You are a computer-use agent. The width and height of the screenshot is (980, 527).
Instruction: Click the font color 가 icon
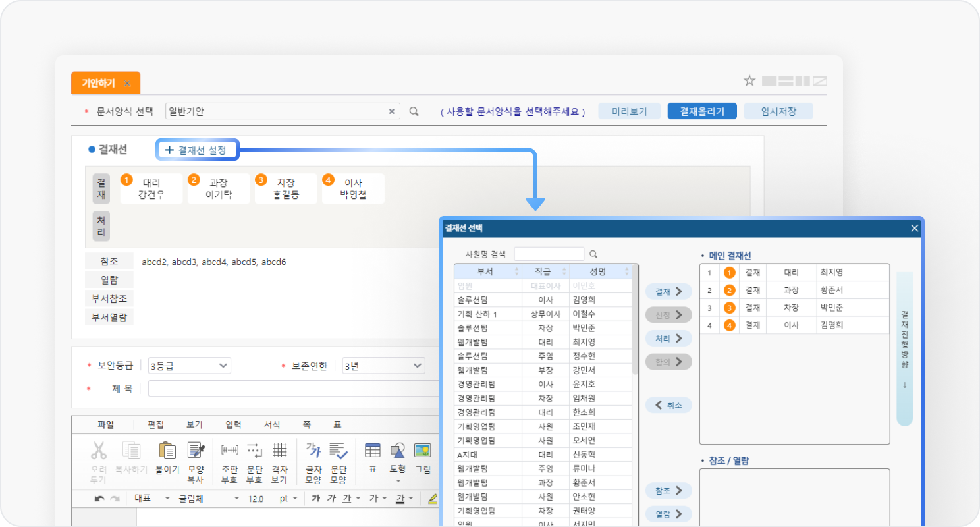[x=400, y=499]
